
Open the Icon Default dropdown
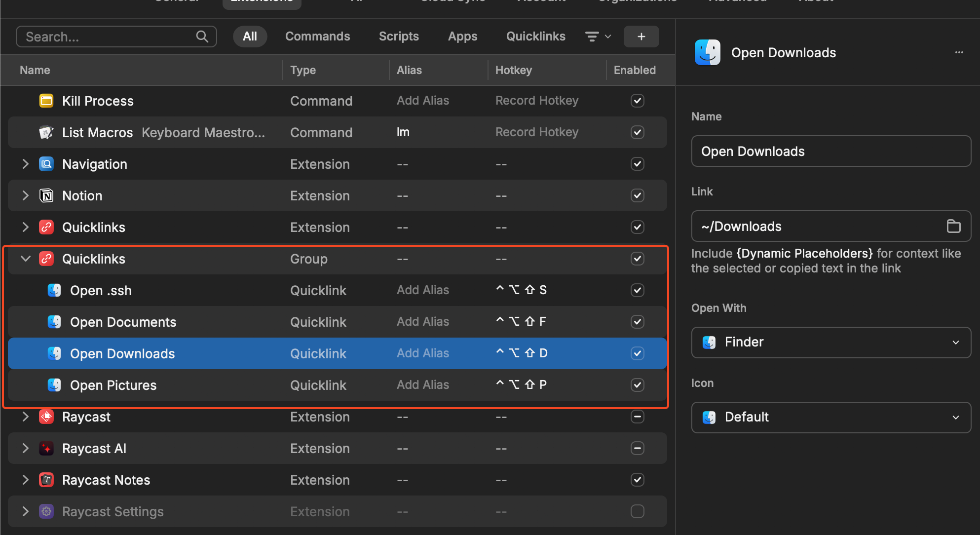[831, 417]
